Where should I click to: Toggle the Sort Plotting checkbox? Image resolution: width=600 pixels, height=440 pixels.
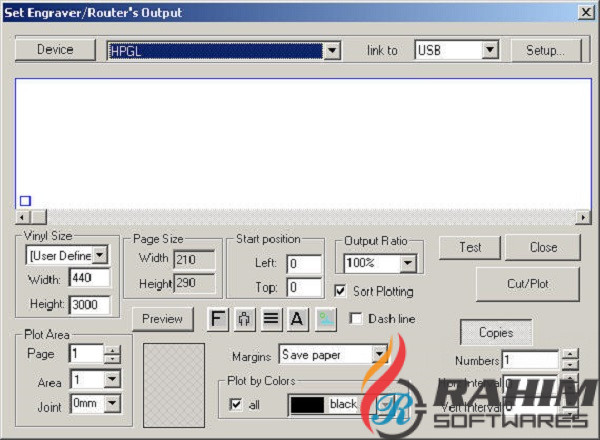click(340, 291)
